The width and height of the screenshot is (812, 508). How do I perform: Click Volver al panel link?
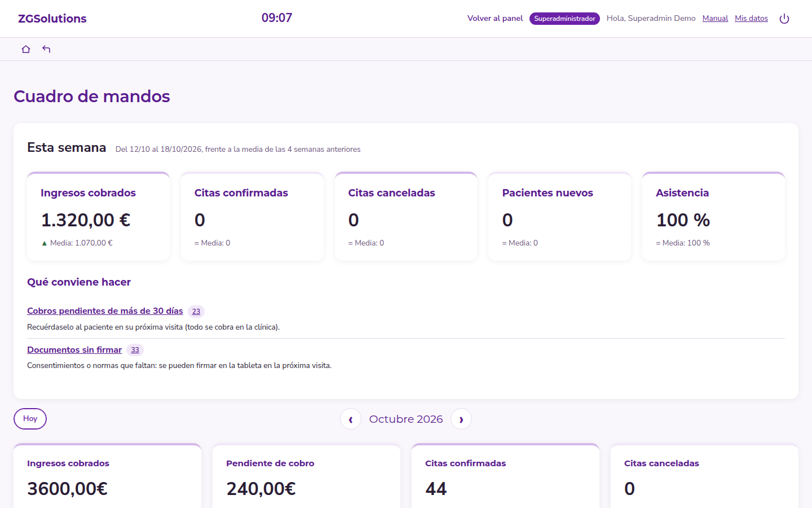[495, 19]
